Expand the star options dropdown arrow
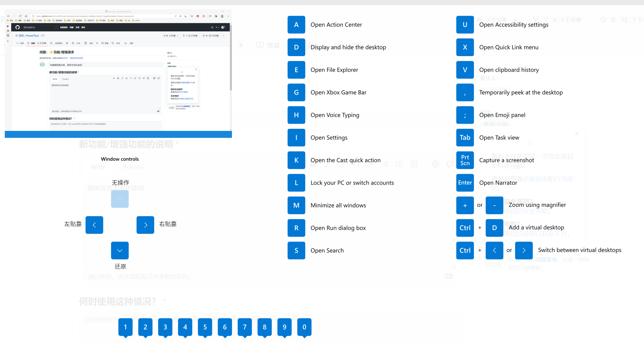This screenshot has width=644, height=342. pos(224,36)
